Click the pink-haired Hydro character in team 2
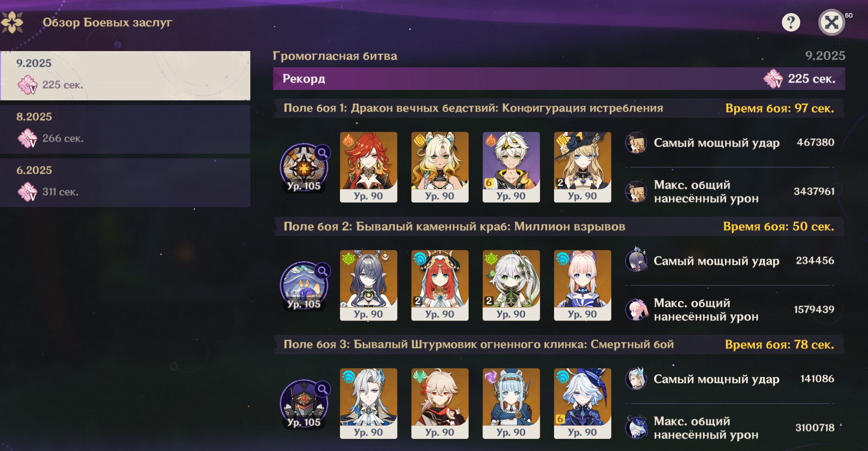This screenshot has height=451, width=868. [x=582, y=285]
